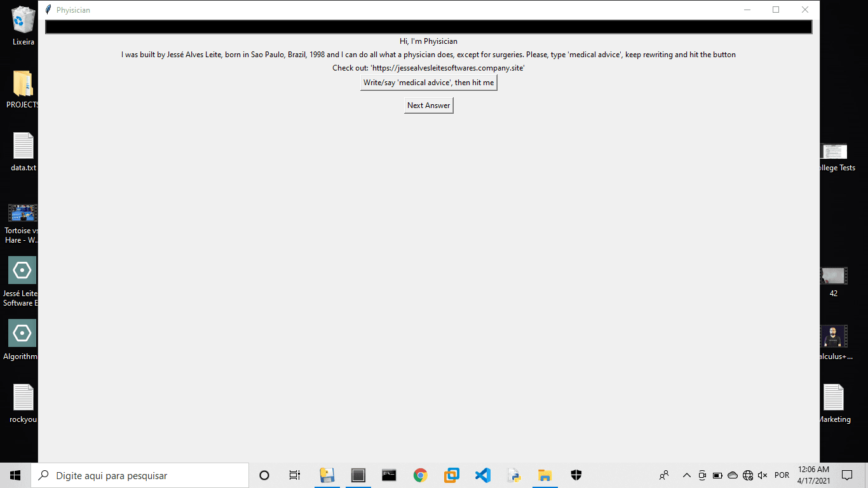Open File Explorer from the taskbar

pyautogui.click(x=545, y=475)
